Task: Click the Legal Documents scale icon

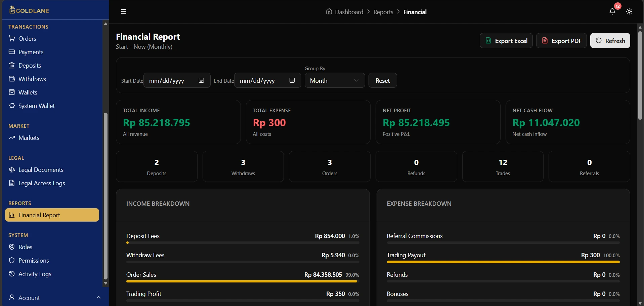Action: point(12,169)
